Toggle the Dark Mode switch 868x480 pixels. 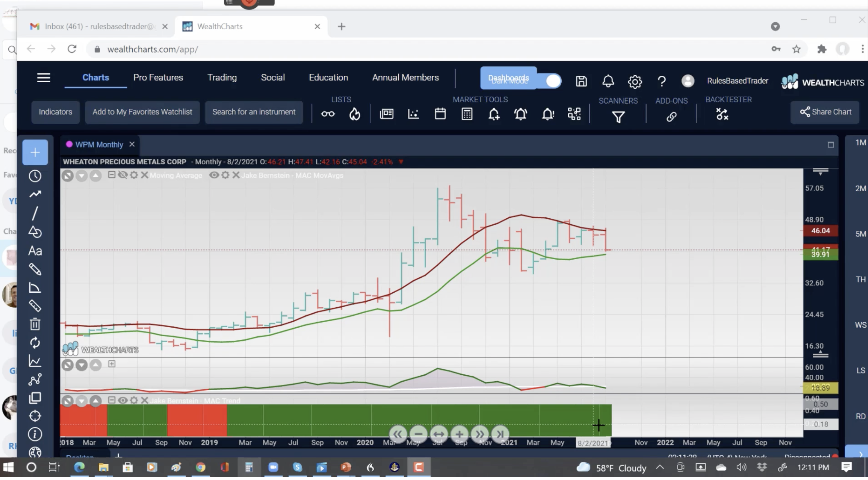pyautogui.click(x=553, y=81)
